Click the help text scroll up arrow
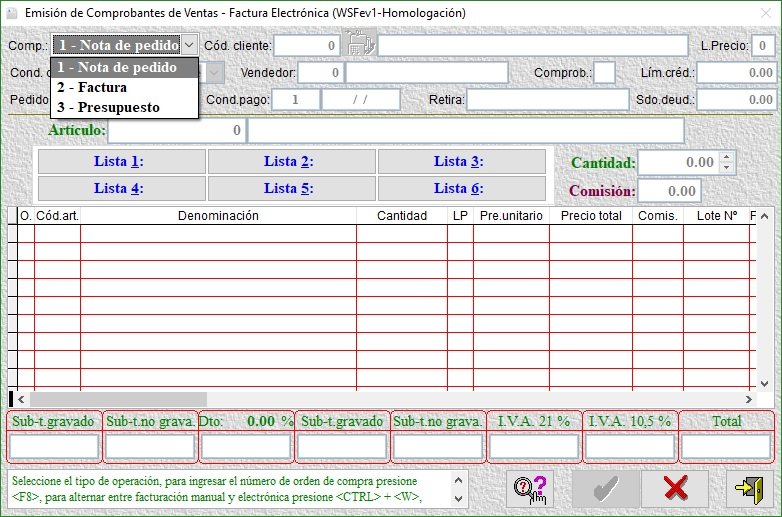 (459, 481)
